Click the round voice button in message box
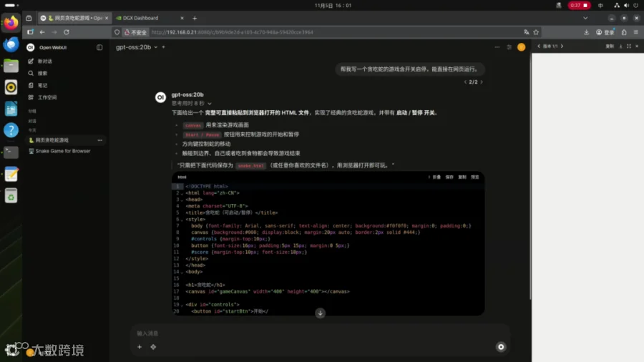Viewport: 644px width, 362px height. (501, 347)
